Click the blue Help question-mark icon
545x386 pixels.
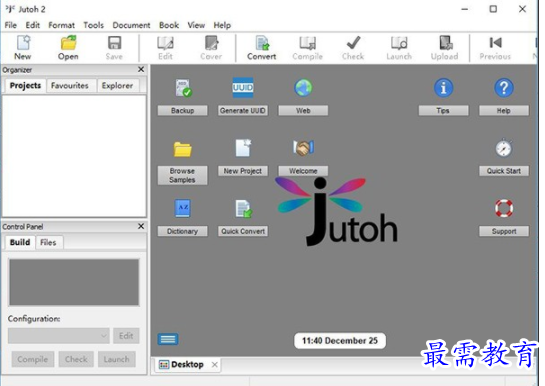point(504,88)
